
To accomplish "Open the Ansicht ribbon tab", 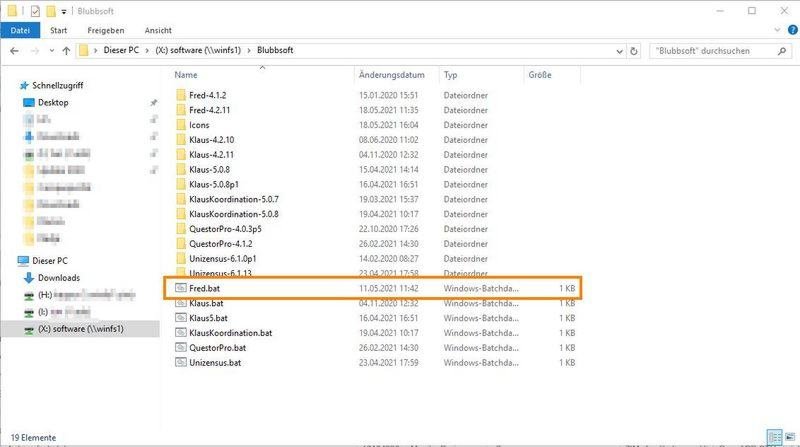I will pos(158,30).
